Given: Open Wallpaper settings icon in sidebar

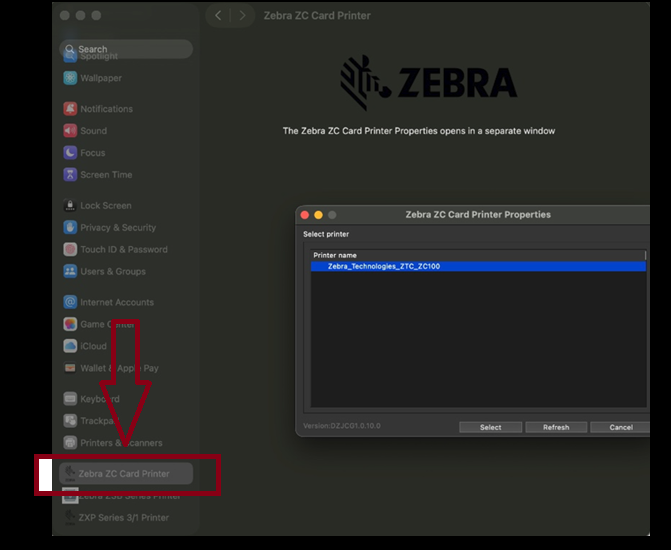Looking at the screenshot, I should [70, 78].
